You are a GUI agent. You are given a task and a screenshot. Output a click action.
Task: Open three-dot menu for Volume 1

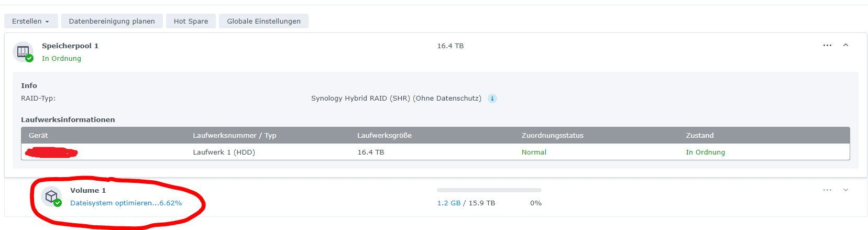click(x=827, y=190)
